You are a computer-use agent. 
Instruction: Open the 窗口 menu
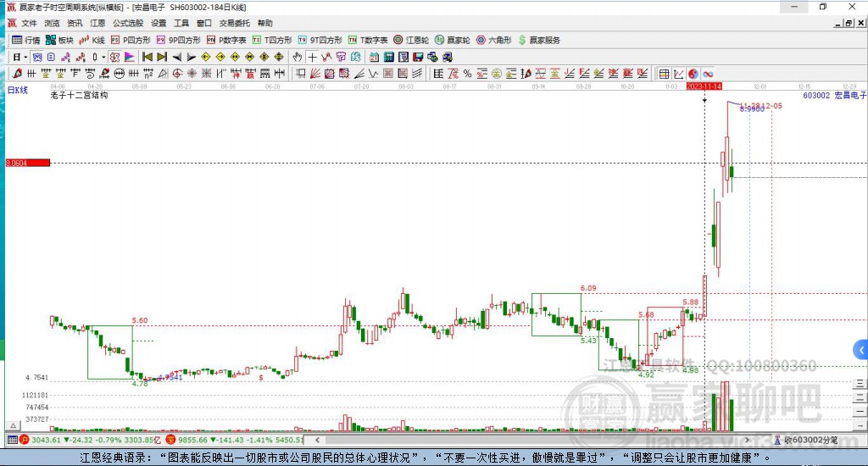click(204, 23)
